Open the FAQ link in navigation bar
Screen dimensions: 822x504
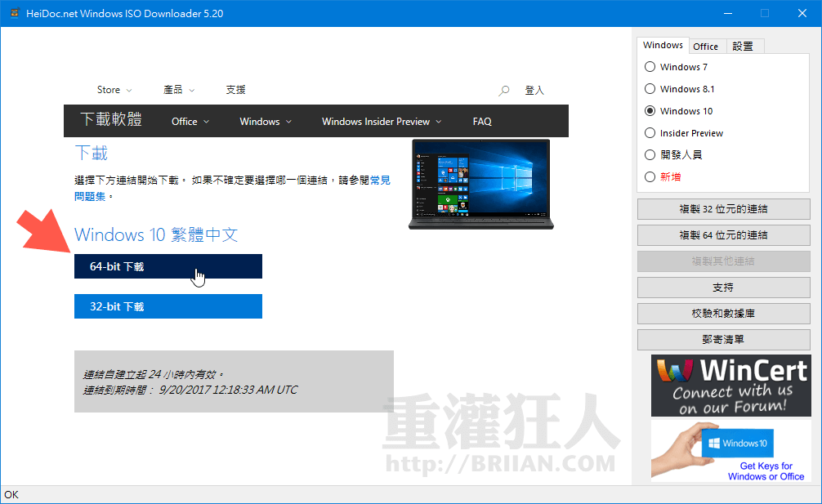481,122
